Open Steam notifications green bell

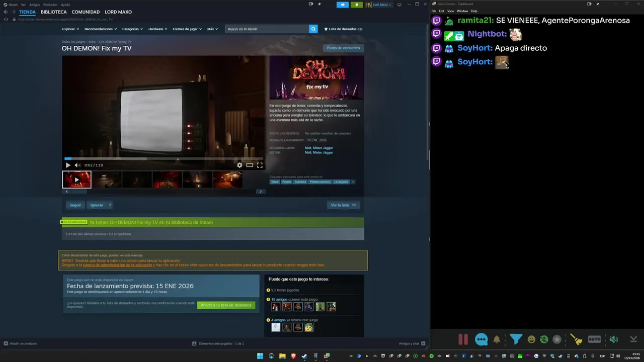[357, 5]
